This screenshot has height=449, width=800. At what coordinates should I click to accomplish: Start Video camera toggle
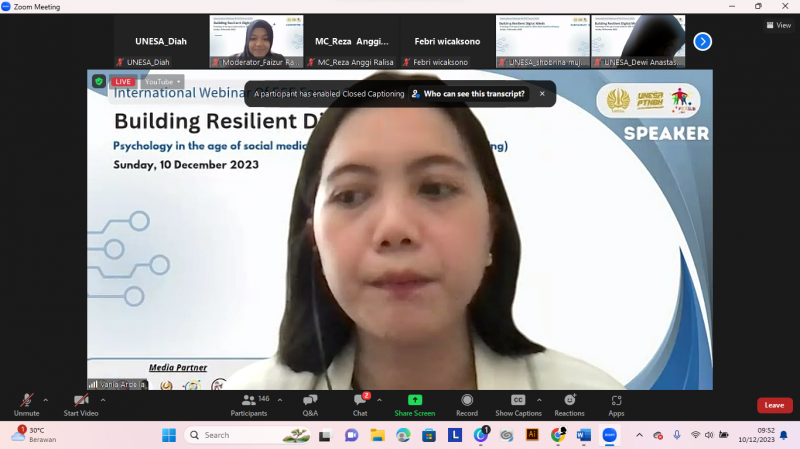[81, 406]
